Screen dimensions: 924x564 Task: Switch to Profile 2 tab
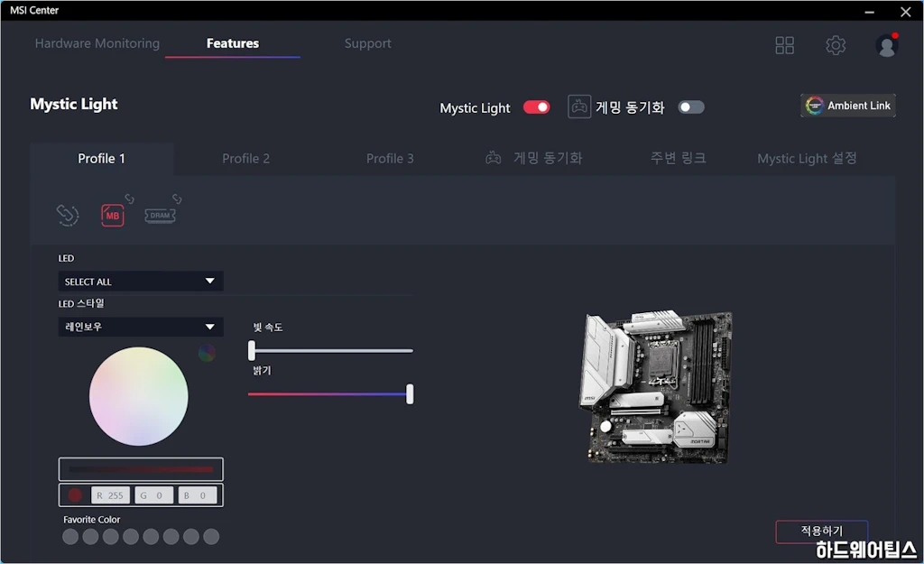point(245,159)
